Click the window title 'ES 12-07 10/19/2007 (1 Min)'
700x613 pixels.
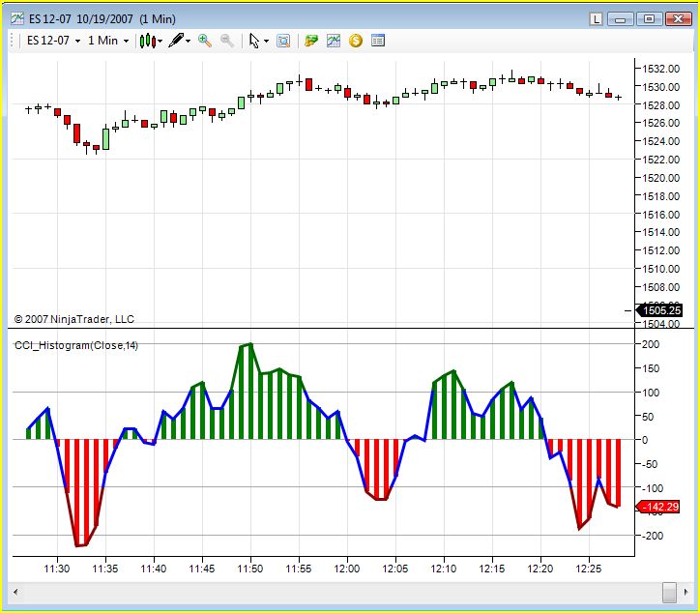pyautogui.click(x=102, y=19)
